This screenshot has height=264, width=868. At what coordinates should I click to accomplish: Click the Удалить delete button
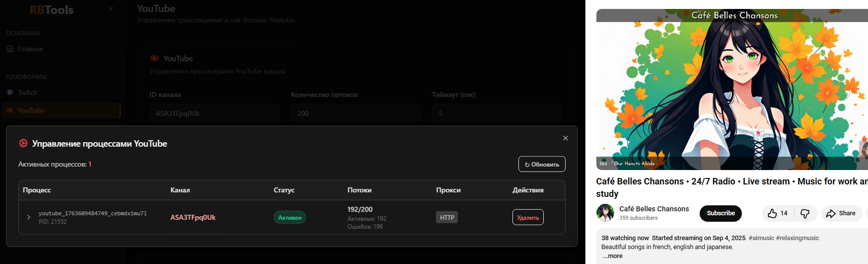pyautogui.click(x=528, y=217)
